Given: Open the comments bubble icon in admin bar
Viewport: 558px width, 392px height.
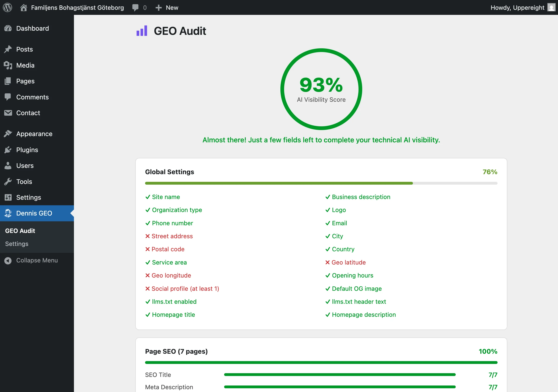Looking at the screenshot, I should [x=135, y=7].
